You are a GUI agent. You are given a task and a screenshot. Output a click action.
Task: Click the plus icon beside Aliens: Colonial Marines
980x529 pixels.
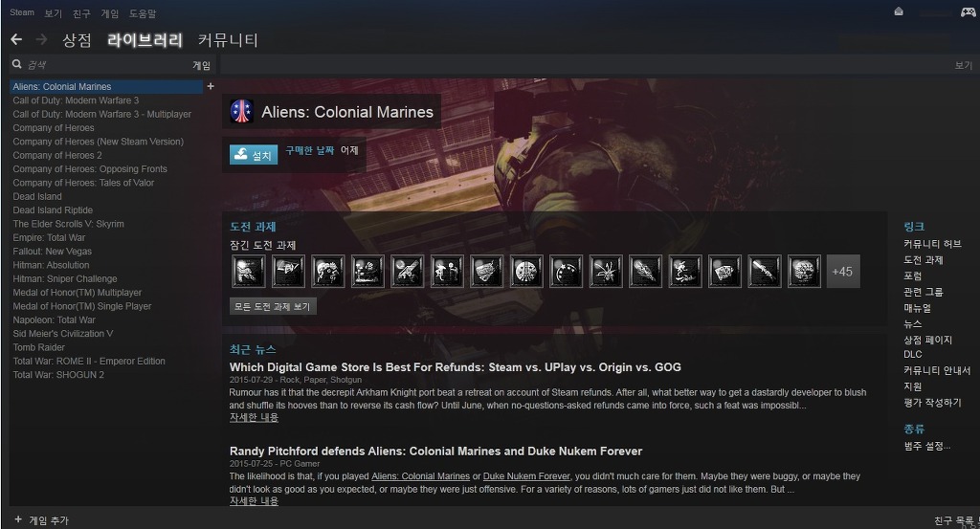(211, 86)
